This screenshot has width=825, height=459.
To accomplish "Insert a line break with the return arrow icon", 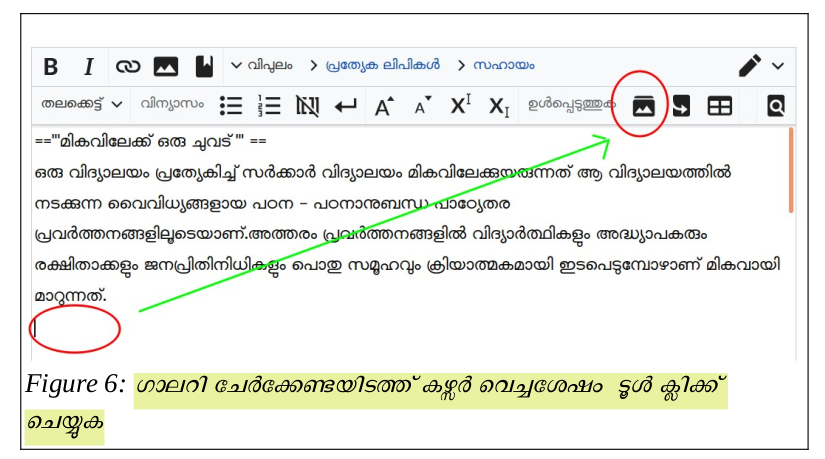I will 345,105.
